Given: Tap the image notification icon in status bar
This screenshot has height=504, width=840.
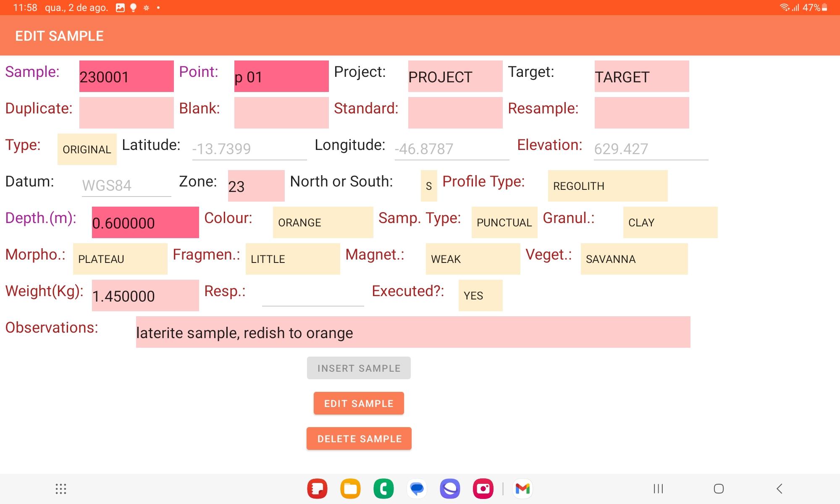Looking at the screenshot, I should tap(120, 8).
